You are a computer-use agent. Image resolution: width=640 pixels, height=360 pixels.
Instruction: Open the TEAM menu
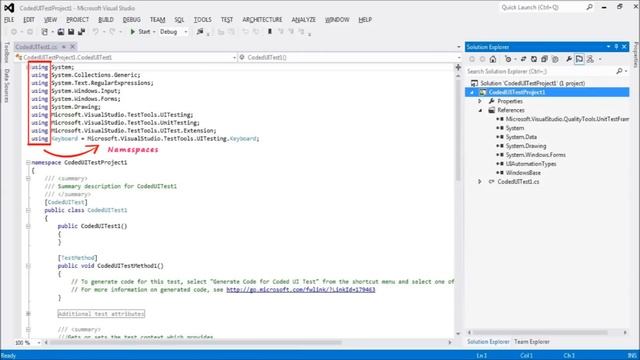(x=158, y=20)
